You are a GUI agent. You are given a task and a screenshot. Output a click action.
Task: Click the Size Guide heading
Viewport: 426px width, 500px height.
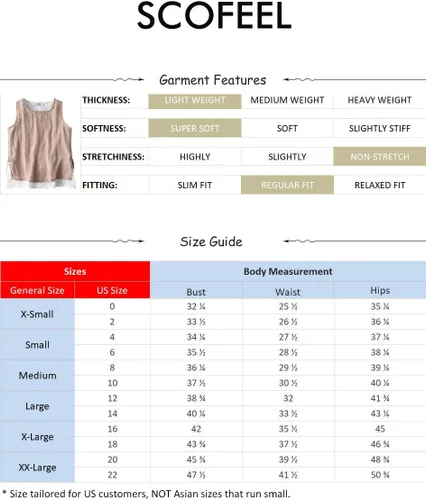pos(211,242)
